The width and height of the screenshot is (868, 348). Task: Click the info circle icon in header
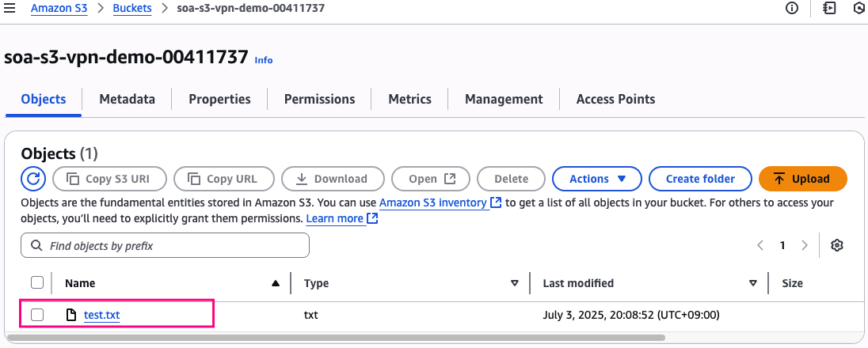pos(791,8)
